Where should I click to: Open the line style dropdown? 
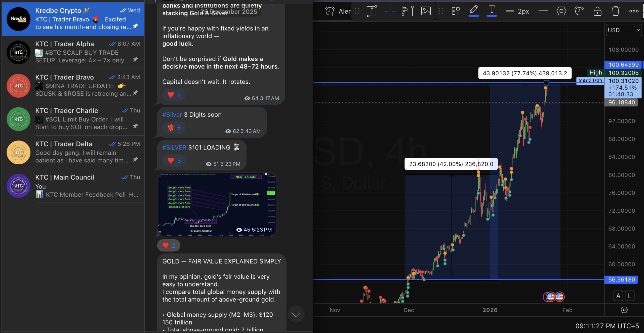pos(543,11)
